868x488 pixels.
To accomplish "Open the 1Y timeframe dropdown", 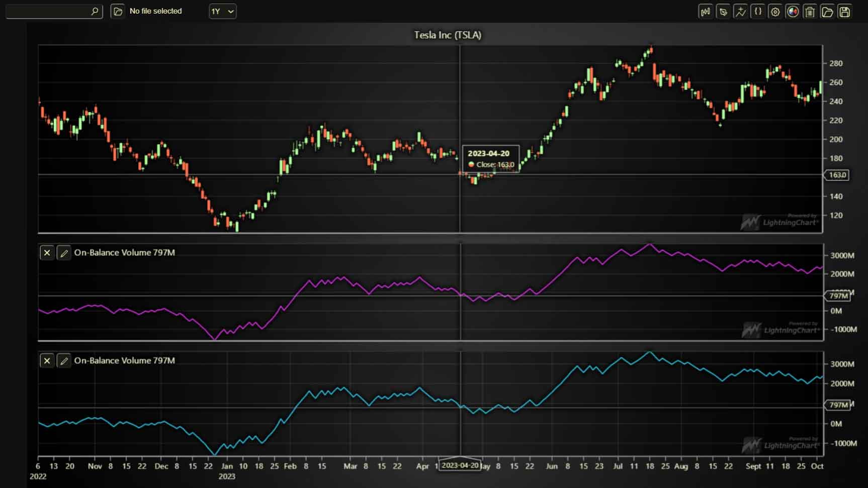I will [x=222, y=11].
